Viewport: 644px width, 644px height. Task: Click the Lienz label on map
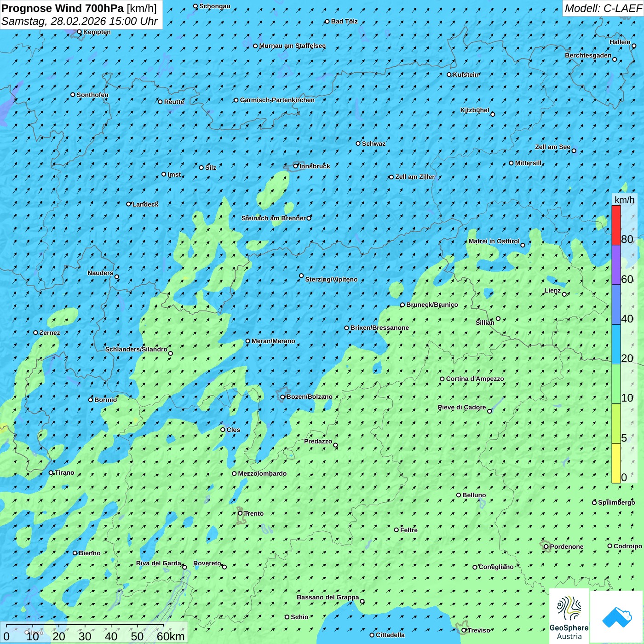[552, 290]
